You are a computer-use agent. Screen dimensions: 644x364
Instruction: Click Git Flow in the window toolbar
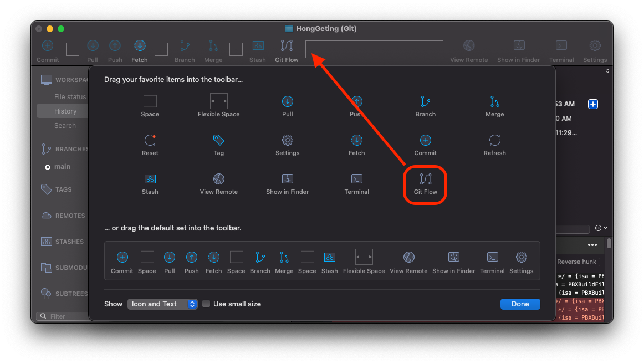coord(287,52)
